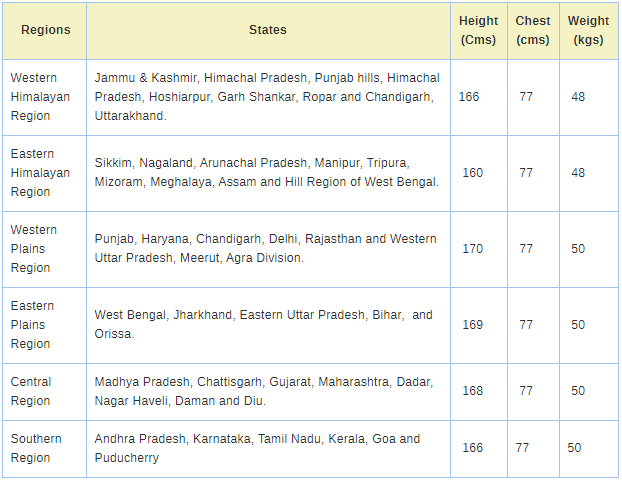
Task: Click the States column header
Action: pyautogui.click(x=267, y=30)
